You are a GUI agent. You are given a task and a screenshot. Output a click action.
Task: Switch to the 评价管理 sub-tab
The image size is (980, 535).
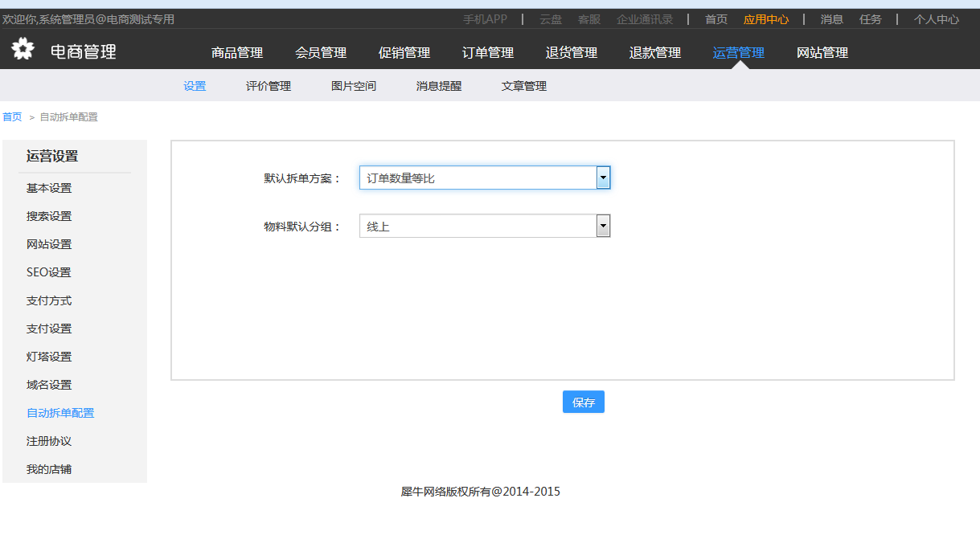tap(269, 86)
